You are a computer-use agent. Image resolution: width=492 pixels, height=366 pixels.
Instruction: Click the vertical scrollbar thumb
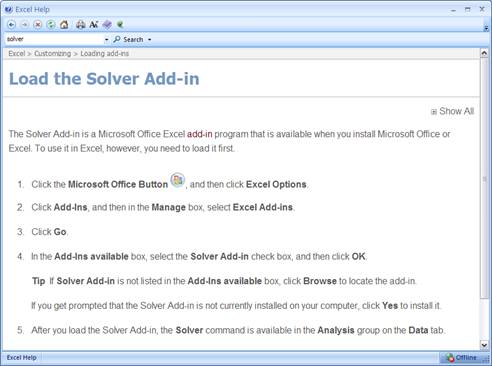pos(484,179)
